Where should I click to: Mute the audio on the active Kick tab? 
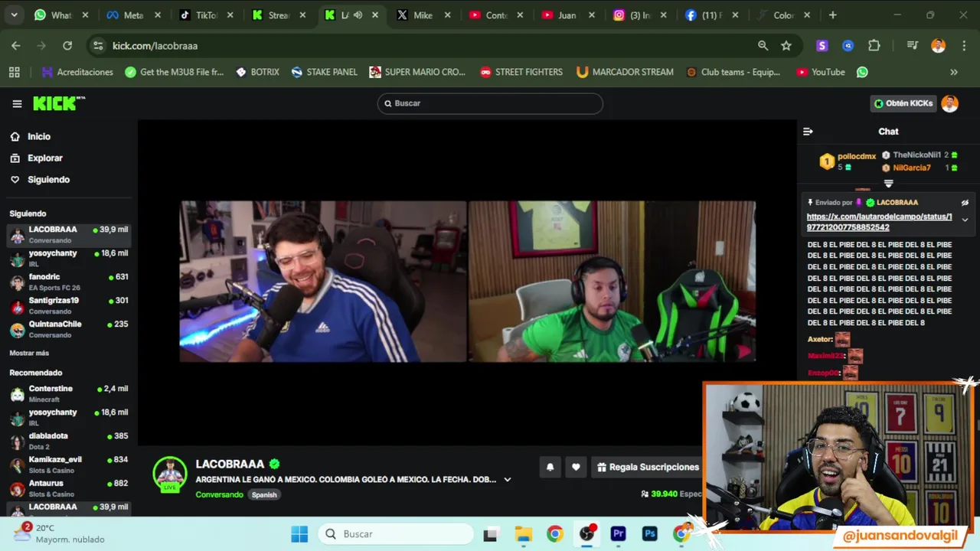(358, 15)
